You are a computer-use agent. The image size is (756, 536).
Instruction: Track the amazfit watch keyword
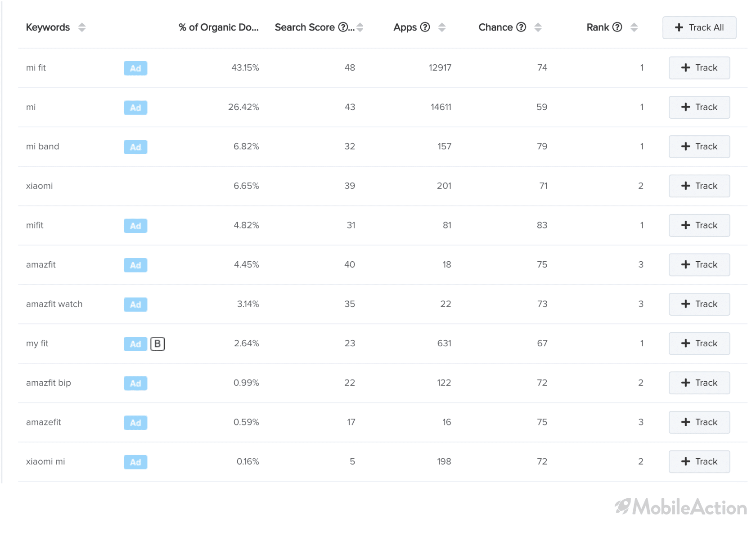click(699, 304)
